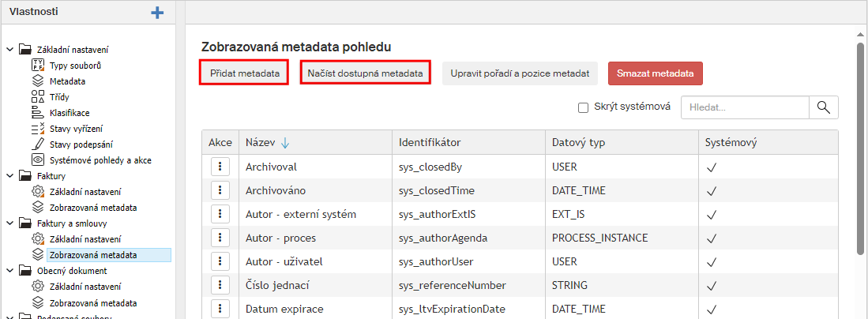
Task: Click the red Smazat metadata button
Action: [x=655, y=73]
